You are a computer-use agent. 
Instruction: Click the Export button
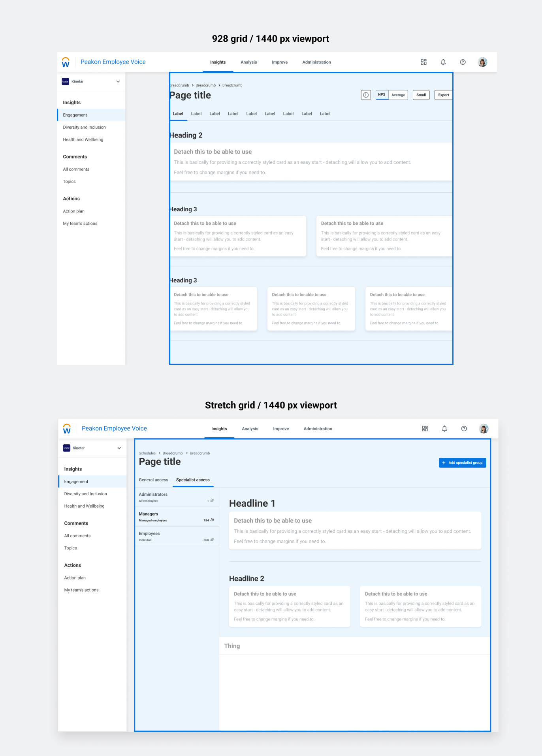point(443,95)
